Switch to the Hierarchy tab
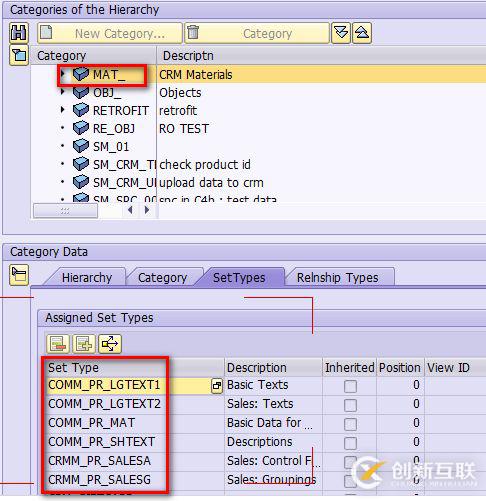The image size is (486, 501). point(87,278)
